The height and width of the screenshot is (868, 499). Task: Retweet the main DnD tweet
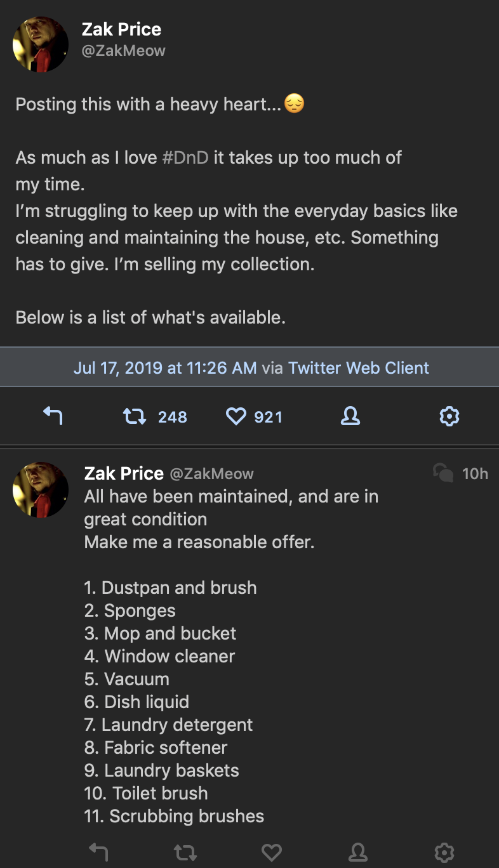coord(135,416)
